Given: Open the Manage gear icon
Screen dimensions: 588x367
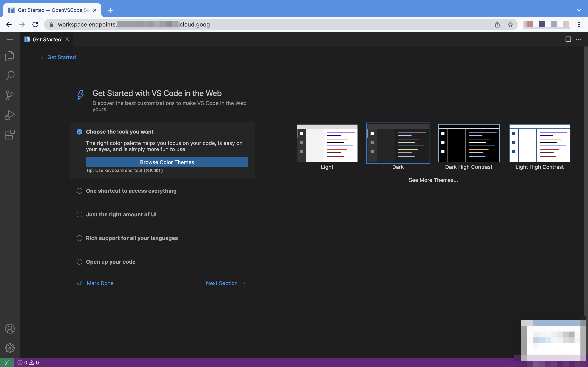Looking at the screenshot, I should click(x=10, y=348).
